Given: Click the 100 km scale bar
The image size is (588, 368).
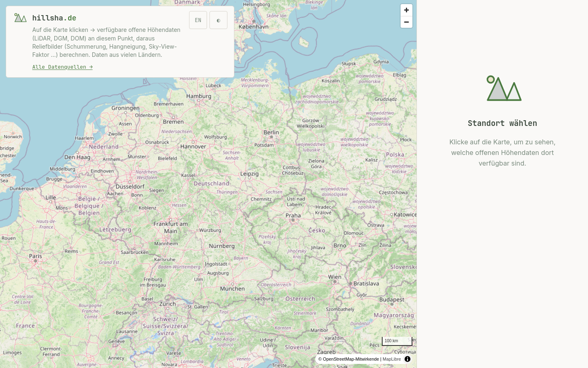Looking at the screenshot, I should coord(397,341).
